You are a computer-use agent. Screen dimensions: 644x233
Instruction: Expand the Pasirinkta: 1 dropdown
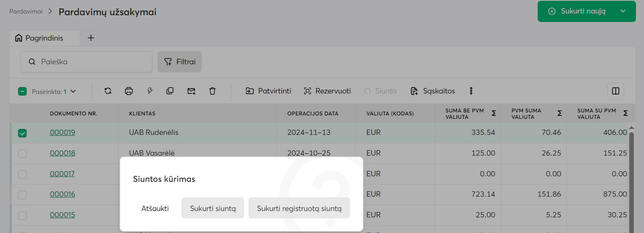73,91
